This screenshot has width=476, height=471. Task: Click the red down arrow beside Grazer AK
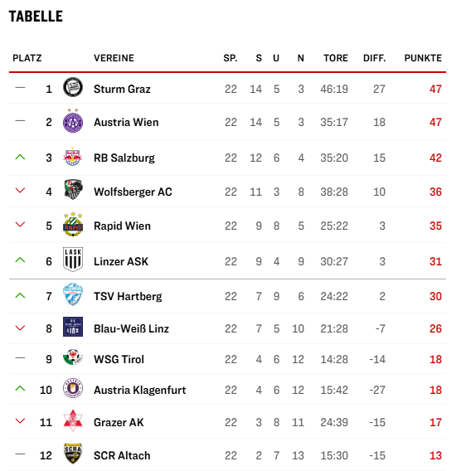point(20,421)
